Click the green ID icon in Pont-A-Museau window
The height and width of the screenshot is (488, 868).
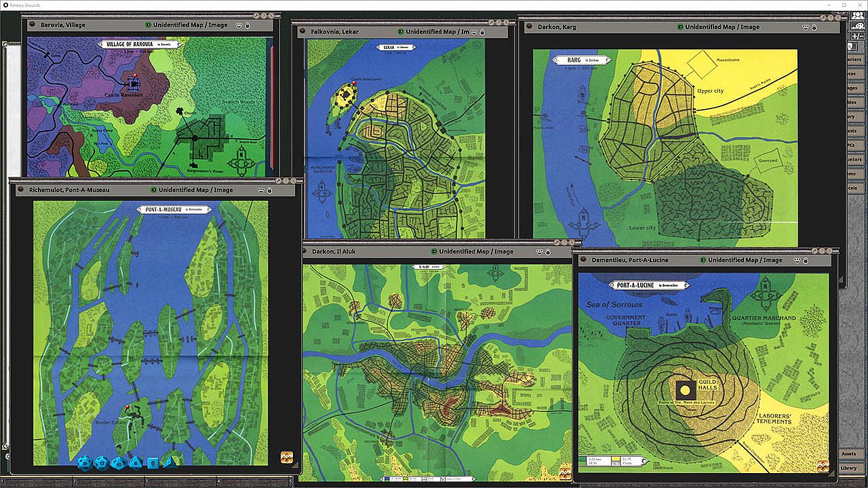click(154, 190)
